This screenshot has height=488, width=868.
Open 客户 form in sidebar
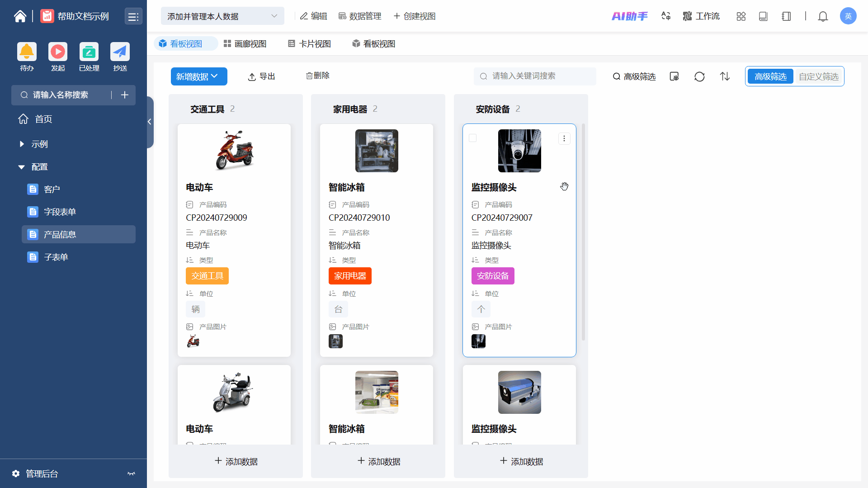click(x=79, y=189)
